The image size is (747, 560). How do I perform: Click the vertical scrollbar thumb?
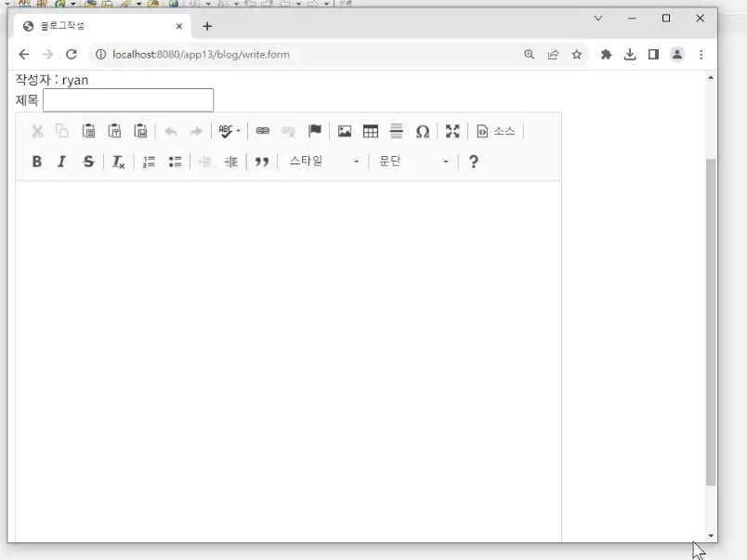(711, 322)
